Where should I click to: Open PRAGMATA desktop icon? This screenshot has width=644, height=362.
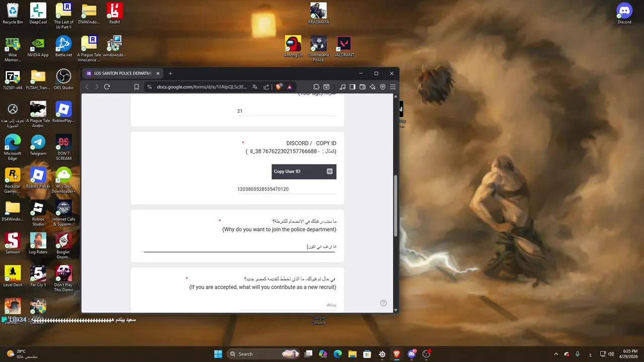click(x=318, y=14)
